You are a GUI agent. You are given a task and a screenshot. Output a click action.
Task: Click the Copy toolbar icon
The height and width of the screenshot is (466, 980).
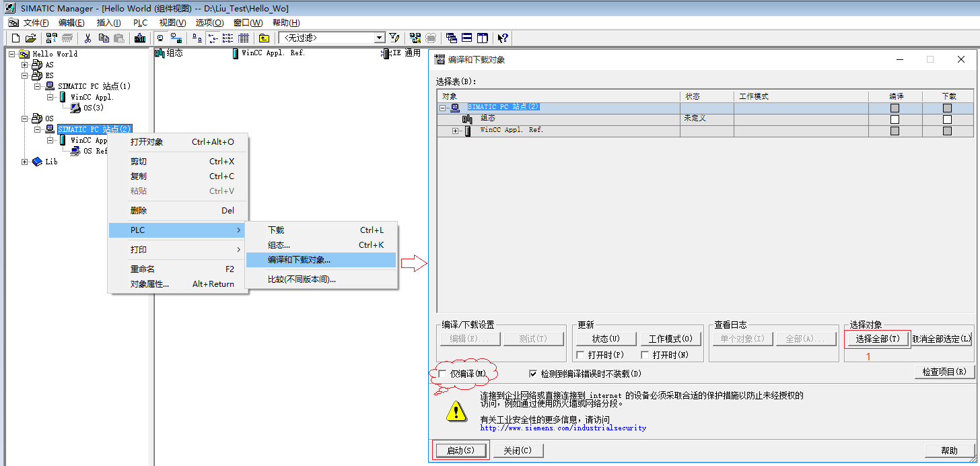(104, 38)
